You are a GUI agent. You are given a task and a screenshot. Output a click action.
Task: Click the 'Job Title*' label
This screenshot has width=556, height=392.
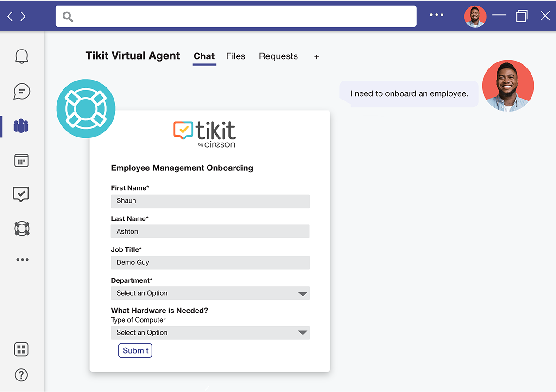point(126,250)
